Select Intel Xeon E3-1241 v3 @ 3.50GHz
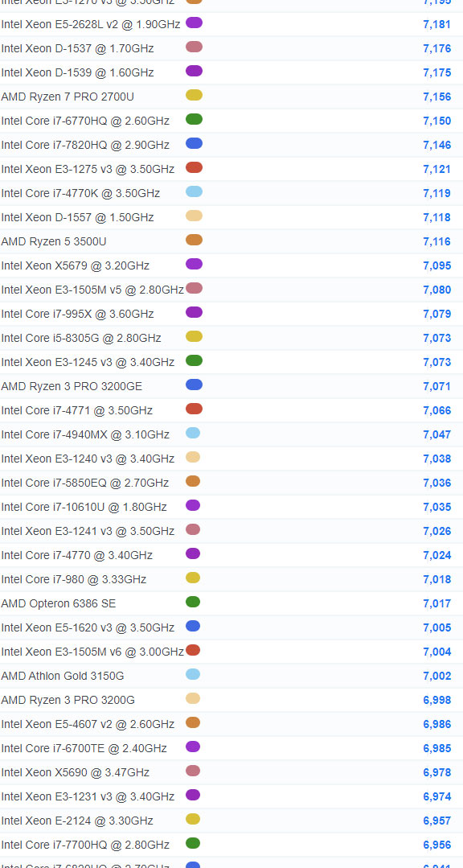 (x=88, y=532)
